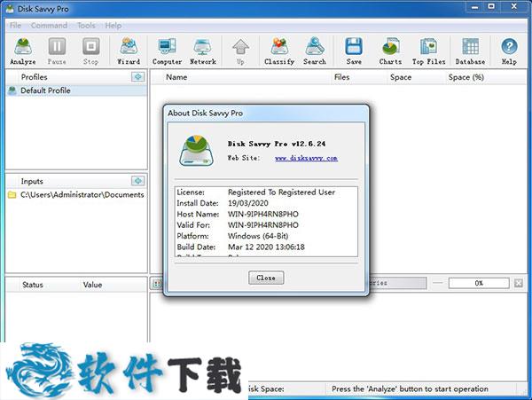Click Install Date value 19/03/2020
This screenshot has height=400, width=532.
tap(248, 203)
